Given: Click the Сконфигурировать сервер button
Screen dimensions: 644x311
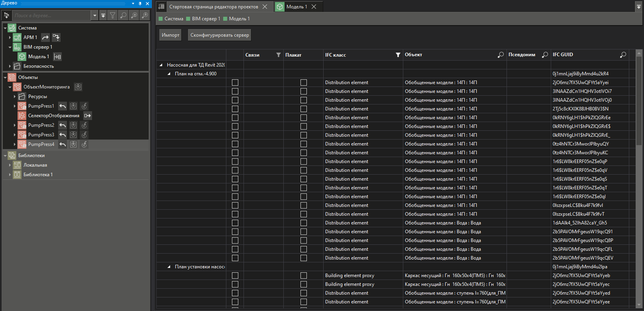Looking at the screenshot, I should (220, 35).
